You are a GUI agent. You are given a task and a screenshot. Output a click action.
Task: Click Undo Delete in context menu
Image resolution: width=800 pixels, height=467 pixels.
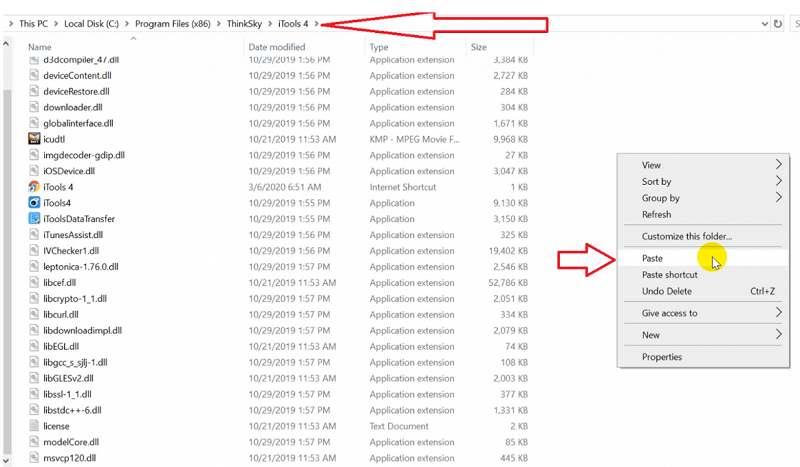click(665, 291)
